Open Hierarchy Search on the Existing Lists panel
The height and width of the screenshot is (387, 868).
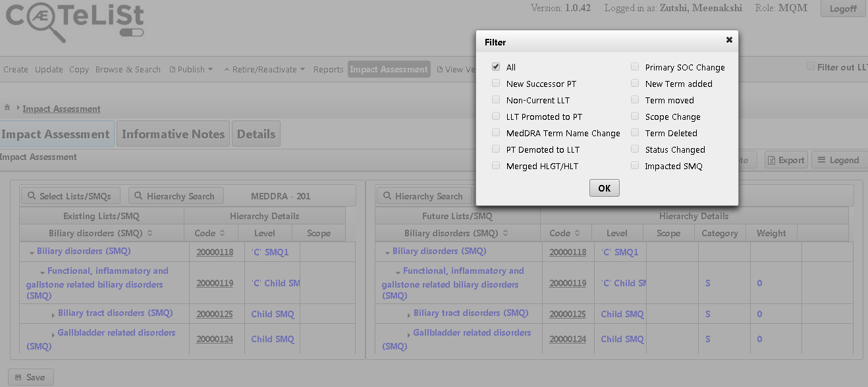click(176, 195)
